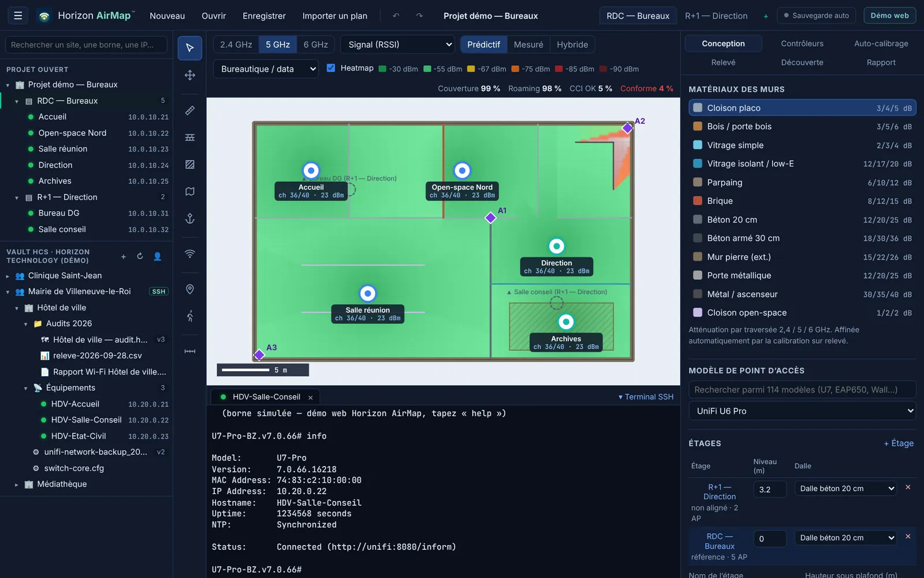Click the vault refresh icon

click(140, 256)
